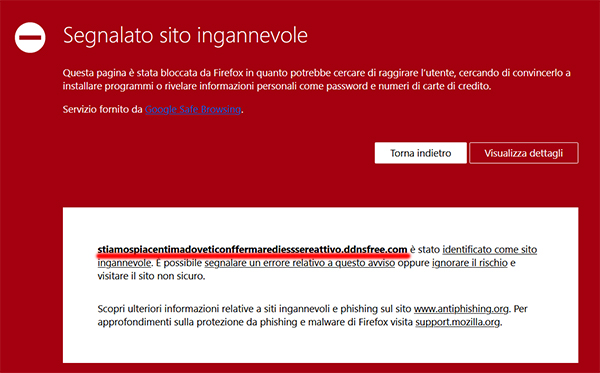600x373 pixels.
Task: Click 'segnalare un errore relativo a questo avviso'
Action: coord(300,263)
